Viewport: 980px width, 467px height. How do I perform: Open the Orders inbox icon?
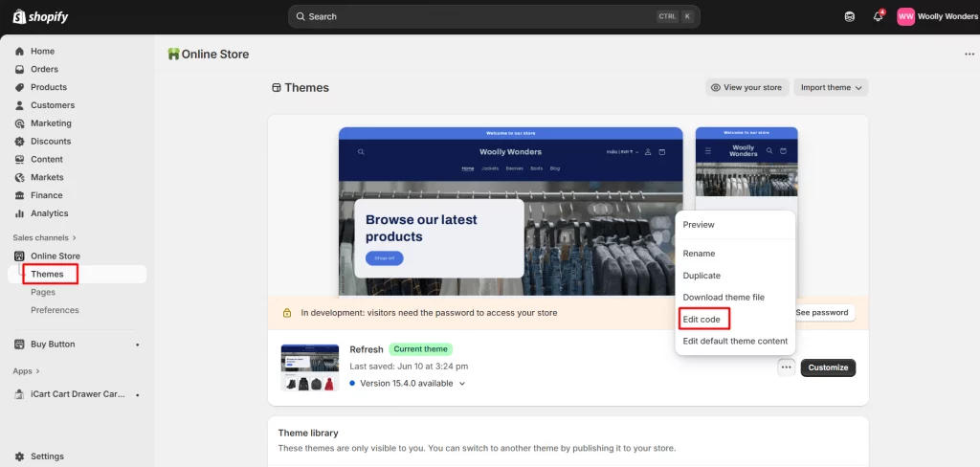tap(19, 70)
